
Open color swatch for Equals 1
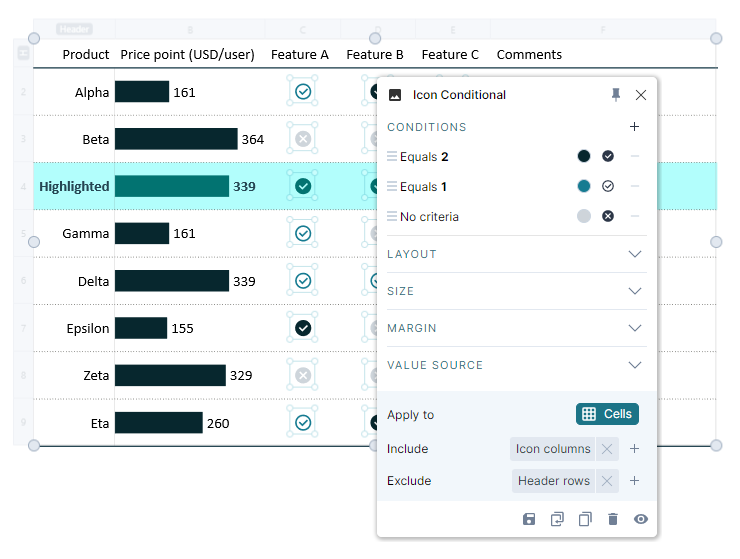click(x=584, y=186)
